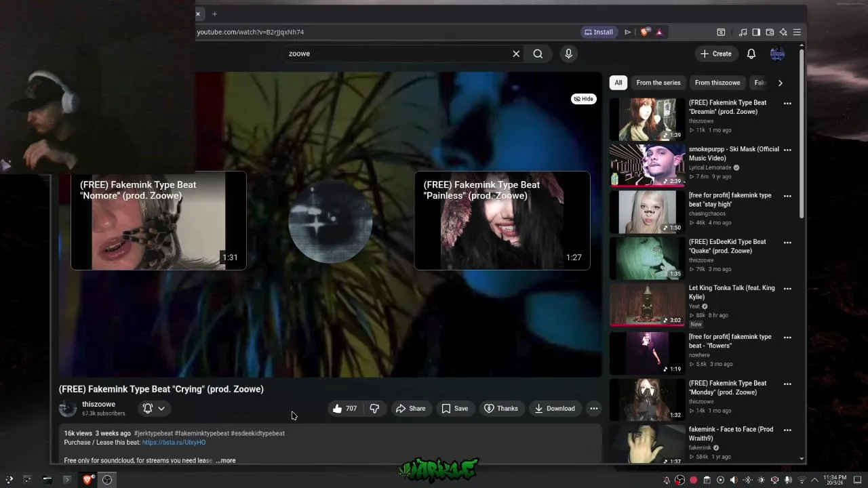
Task: Click the magnifier search button
Action: click(x=538, y=54)
